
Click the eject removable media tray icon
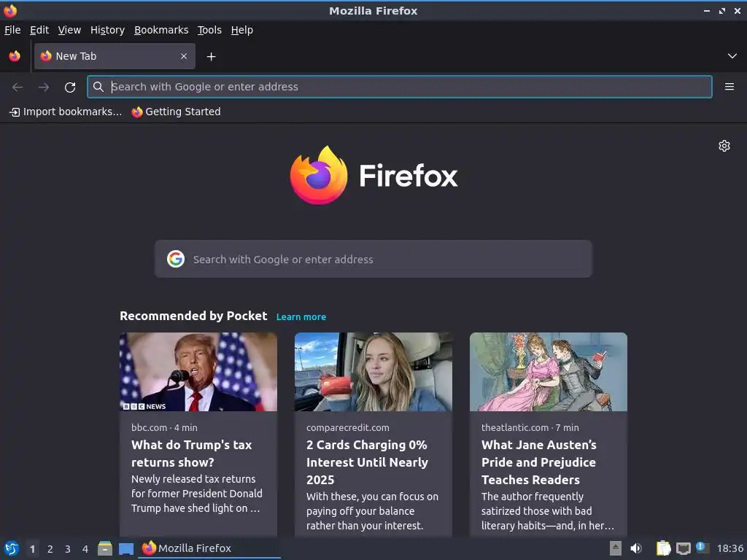616,548
